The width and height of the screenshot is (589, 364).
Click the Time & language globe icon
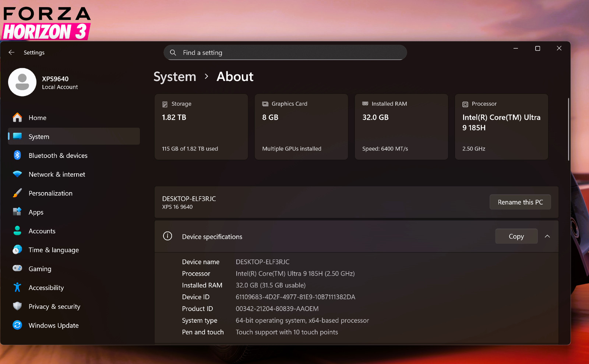tap(17, 250)
